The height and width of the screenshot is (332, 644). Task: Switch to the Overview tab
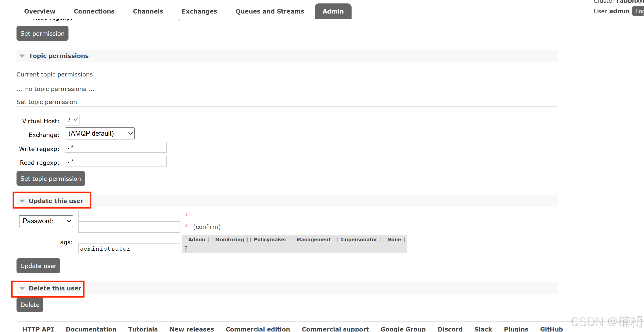point(39,11)
